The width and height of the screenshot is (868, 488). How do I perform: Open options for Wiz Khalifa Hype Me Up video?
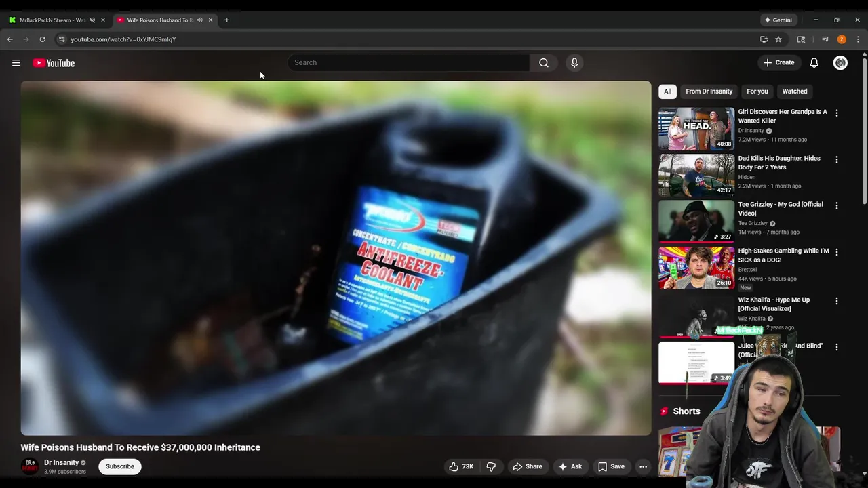click(836, 301)
